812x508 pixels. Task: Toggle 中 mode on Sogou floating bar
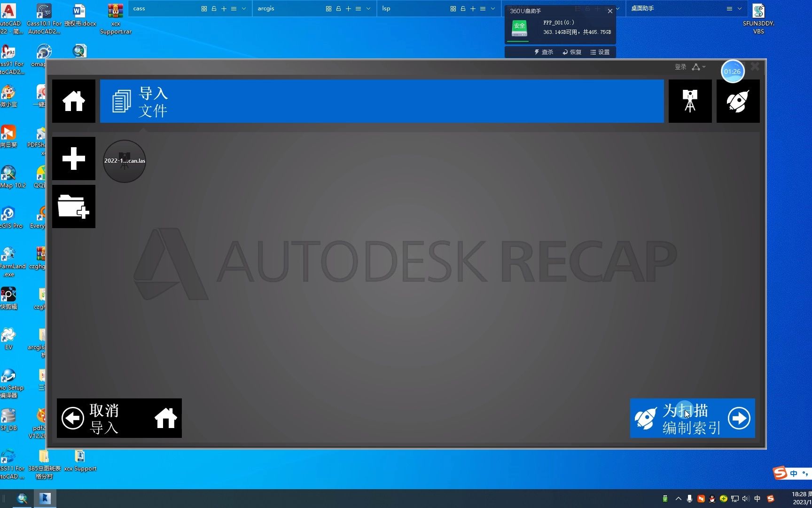pyautogui.click(x=794, y=473)
